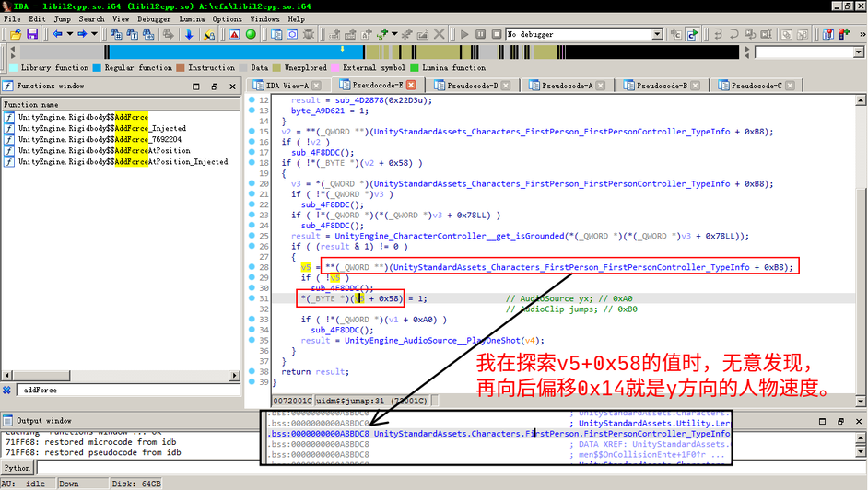Click the gray C source toolbar icon
The width and height of the screenshot is (868, 490).
click(x=676, y=34)
